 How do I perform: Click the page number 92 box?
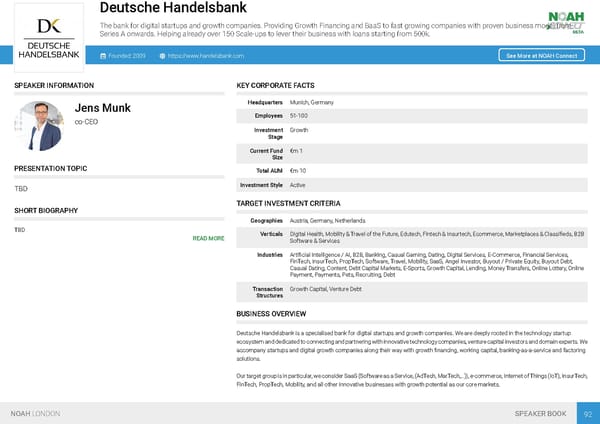[587, 412]
